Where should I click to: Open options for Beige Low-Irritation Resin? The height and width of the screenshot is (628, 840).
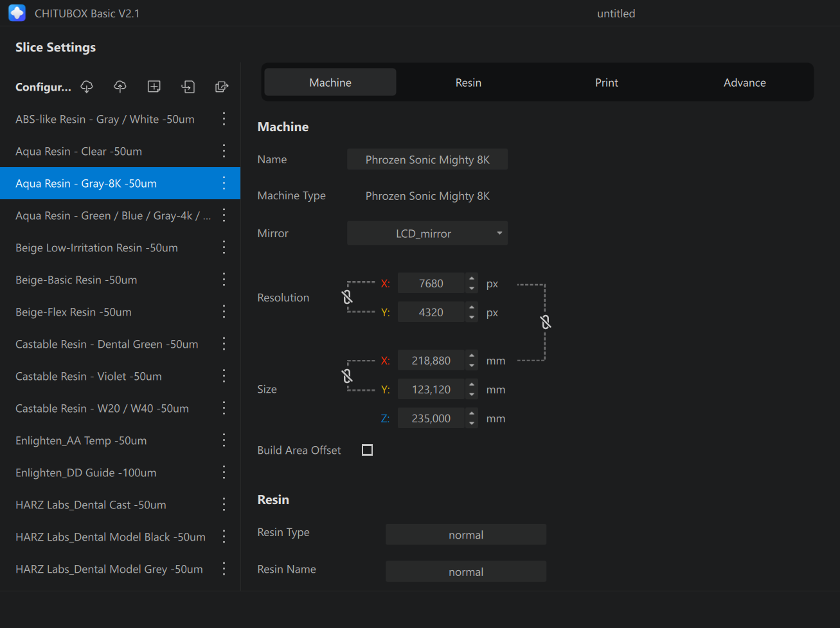(x=224, y=247)
